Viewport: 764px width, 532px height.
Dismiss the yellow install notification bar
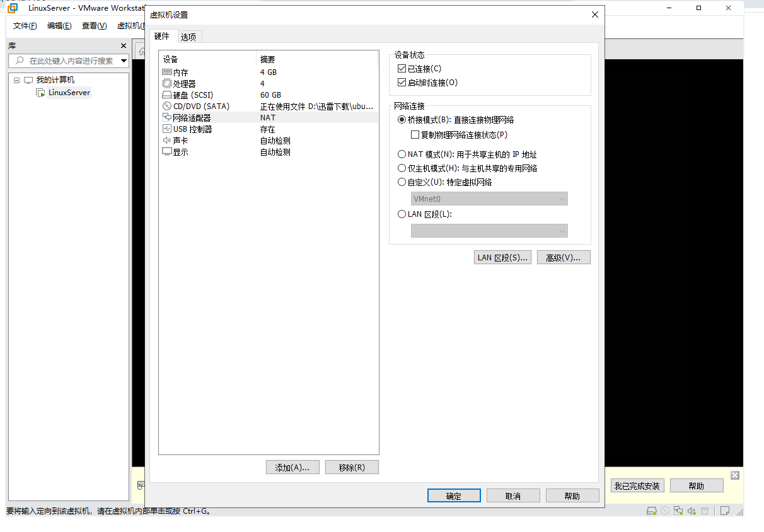coord(734,475)
